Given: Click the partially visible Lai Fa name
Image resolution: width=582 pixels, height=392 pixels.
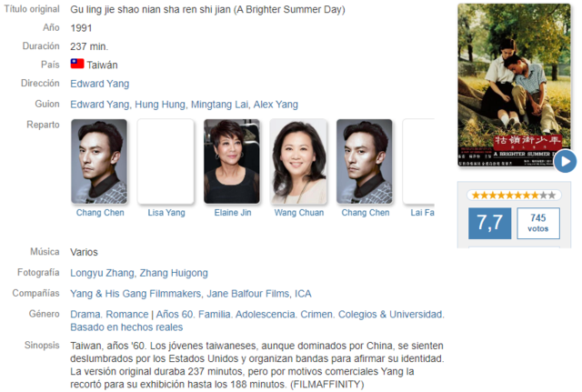Looking at the screenshot, I should coord(422,213).
